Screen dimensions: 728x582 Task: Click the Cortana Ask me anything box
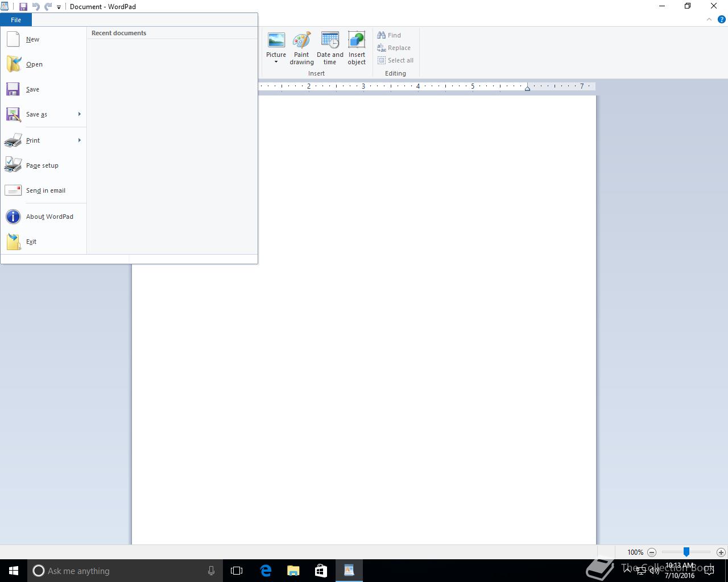(124, 571)
